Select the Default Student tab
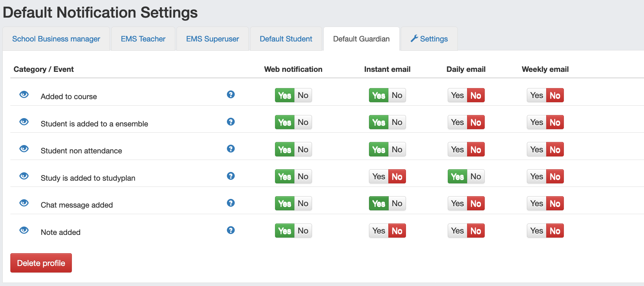 click(x=286, y=39)
